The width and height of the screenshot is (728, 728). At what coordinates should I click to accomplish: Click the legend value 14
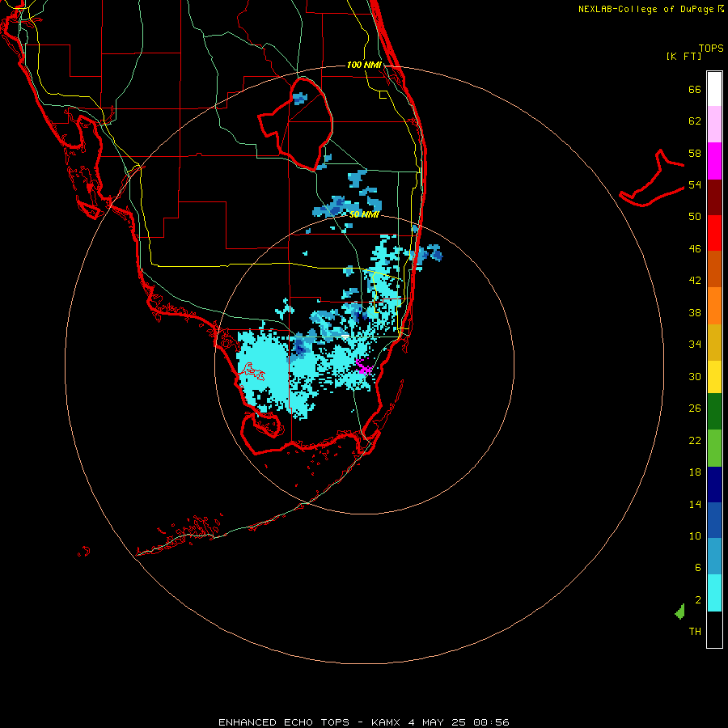695,504
